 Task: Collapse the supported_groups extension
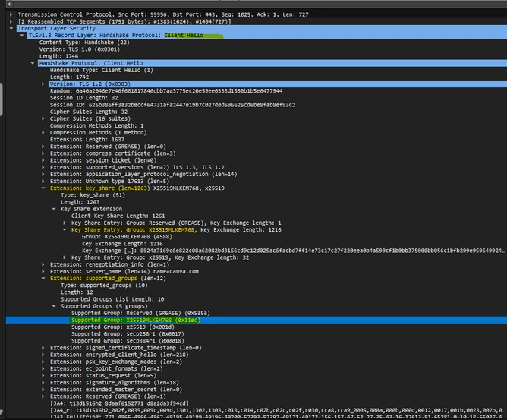(x=43, y=278)
